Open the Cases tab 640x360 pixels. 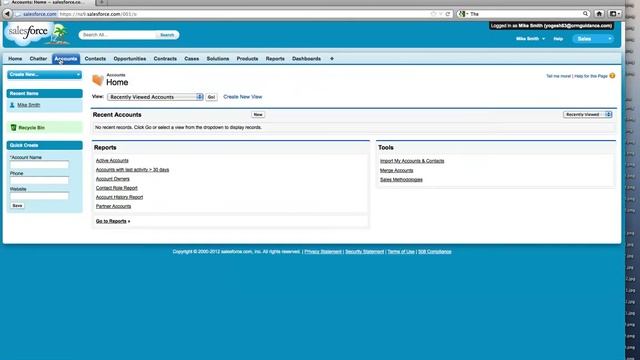coord(191,59)
